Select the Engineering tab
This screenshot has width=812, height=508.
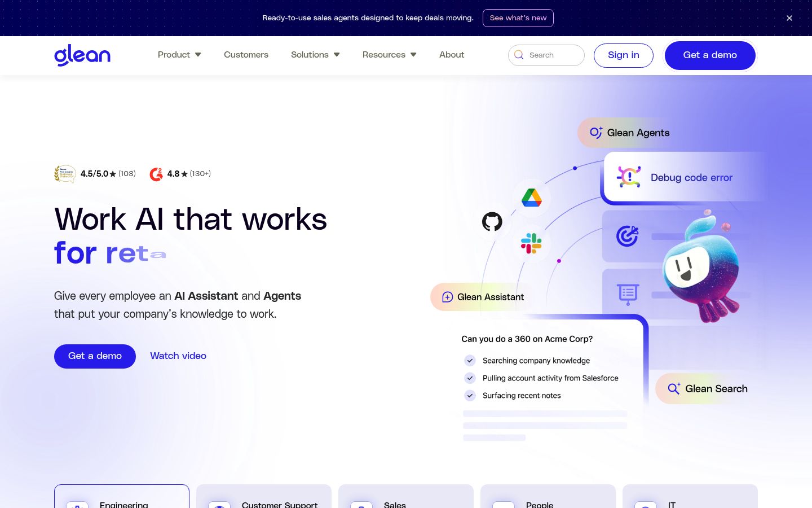[122, 497]
